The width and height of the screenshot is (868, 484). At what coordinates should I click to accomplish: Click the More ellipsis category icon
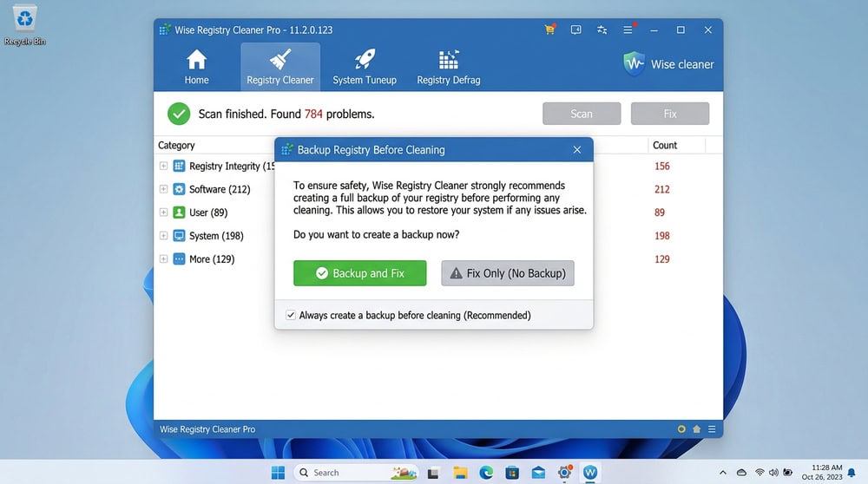[x=179, y=258]
